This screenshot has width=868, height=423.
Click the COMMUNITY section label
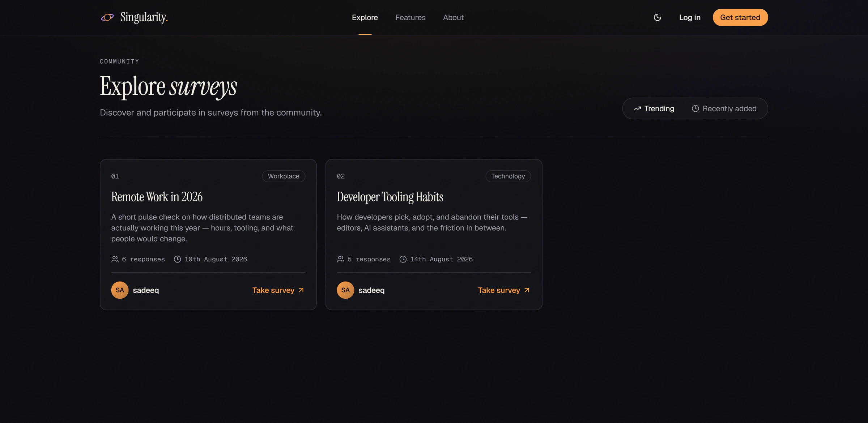[x=119, y=61]
